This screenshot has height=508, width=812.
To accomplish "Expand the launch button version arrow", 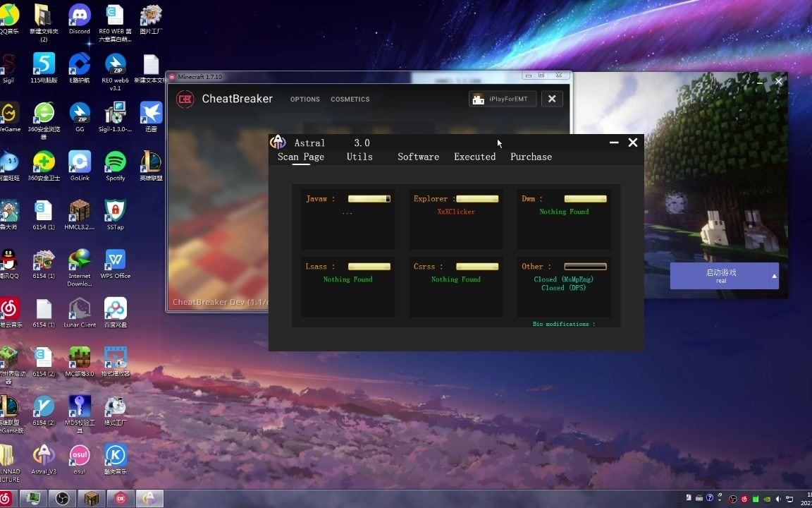I will 775,276.
